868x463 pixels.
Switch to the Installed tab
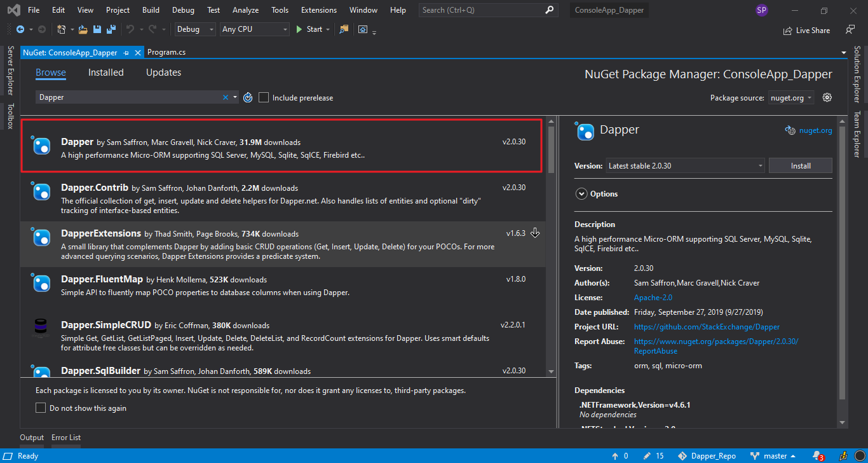click(x=105, y=73)
